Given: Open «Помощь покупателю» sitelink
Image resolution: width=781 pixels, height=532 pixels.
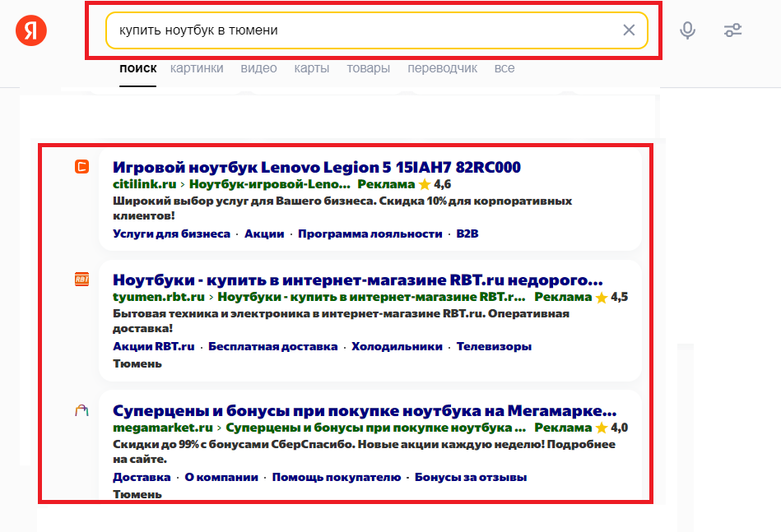Looking at the screenshot, I should (x=337, y=477).
